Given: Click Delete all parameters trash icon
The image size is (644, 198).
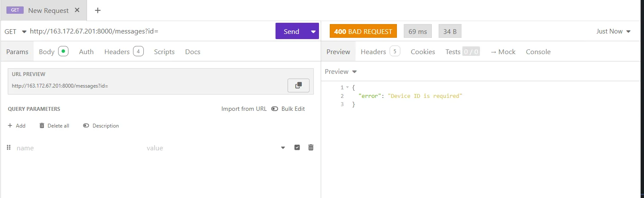Looking at the screenshot, I should (x=42, y=126).
